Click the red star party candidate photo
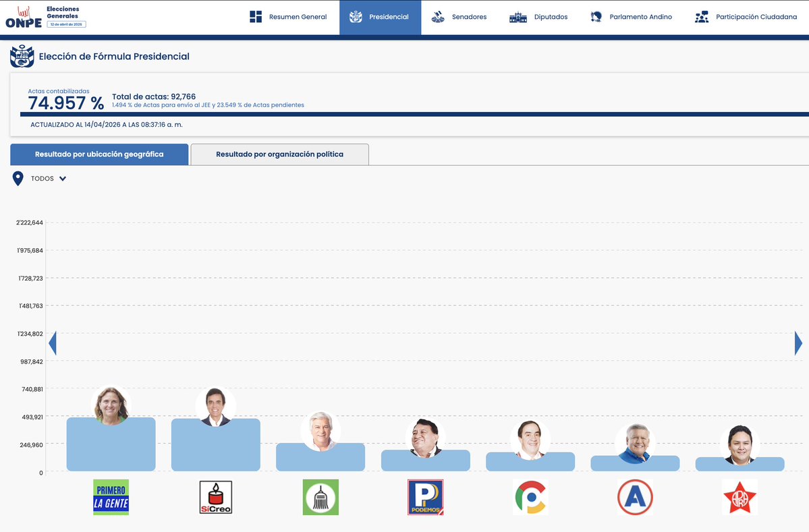 click(740, 446)
